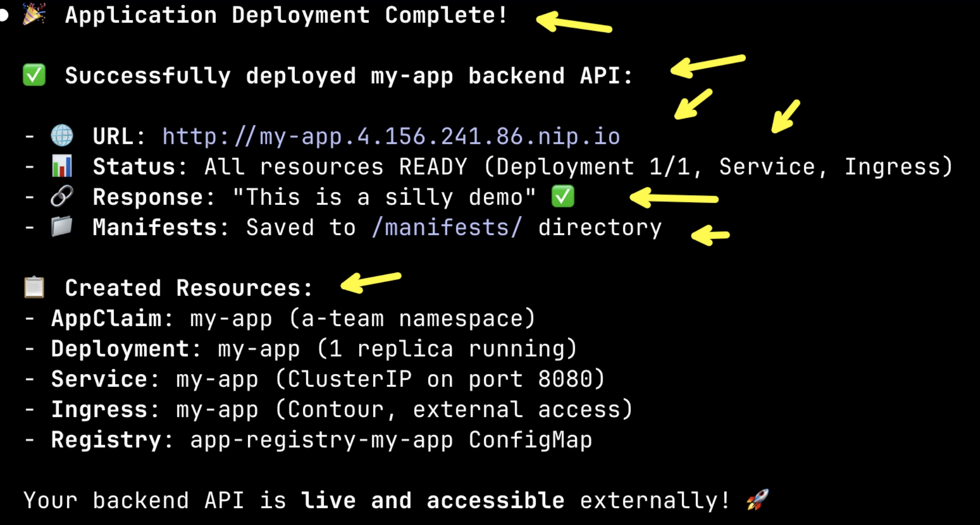Click the Service resource label
980x525 pixels.
[x=99, y=379]
